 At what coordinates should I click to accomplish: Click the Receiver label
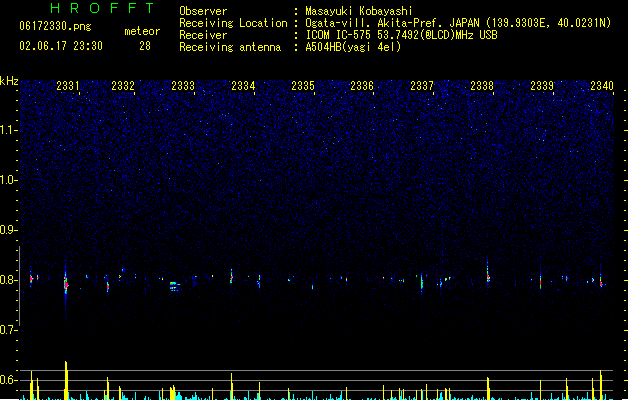pyautogui.click(x=203, y=35)
